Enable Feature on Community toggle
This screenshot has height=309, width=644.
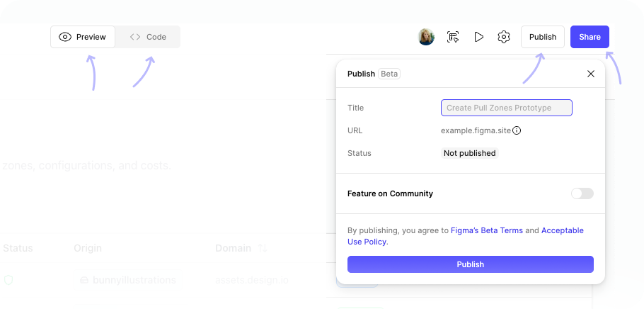[582, 193]
